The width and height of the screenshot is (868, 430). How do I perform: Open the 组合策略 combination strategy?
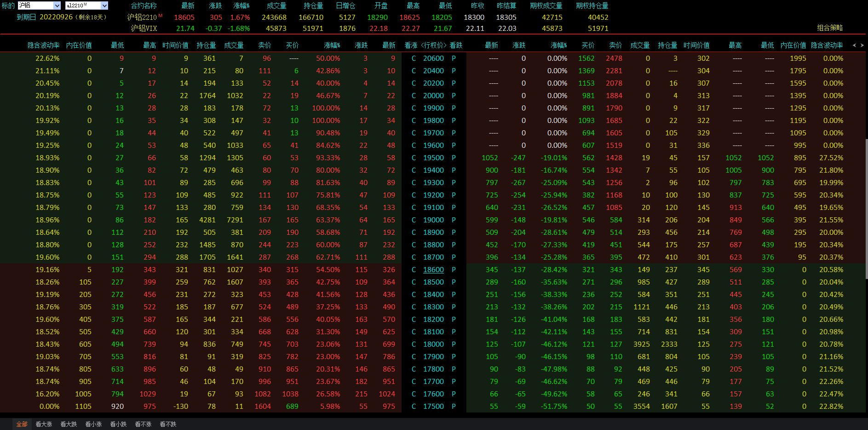pos(830,28)
